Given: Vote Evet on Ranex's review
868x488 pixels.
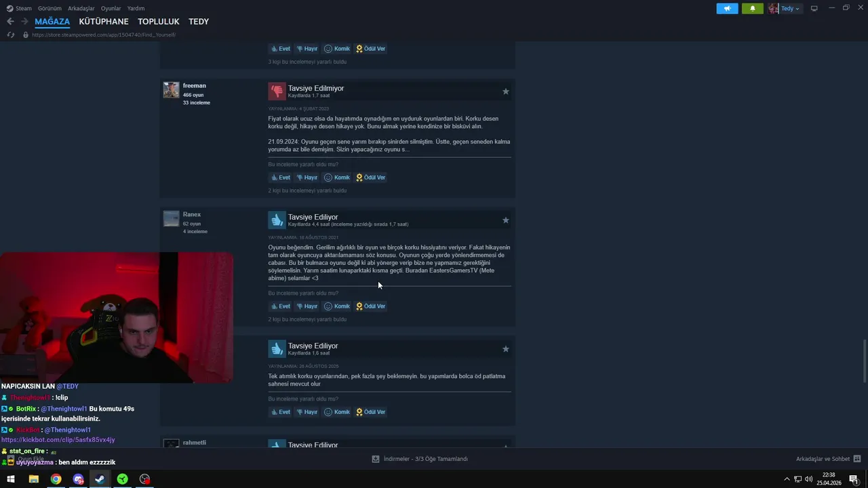Looking at the screenshot, I should [x=281, y=306].
